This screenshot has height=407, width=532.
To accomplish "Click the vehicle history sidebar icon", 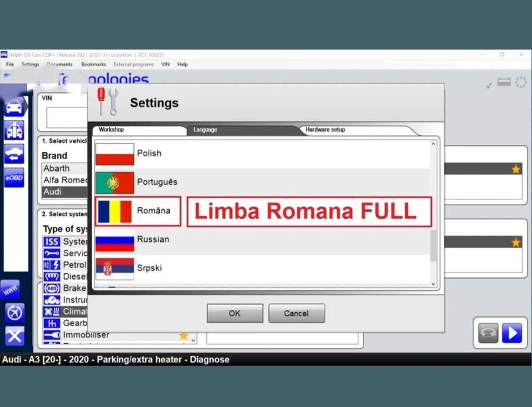I will (x=15, y=153).
